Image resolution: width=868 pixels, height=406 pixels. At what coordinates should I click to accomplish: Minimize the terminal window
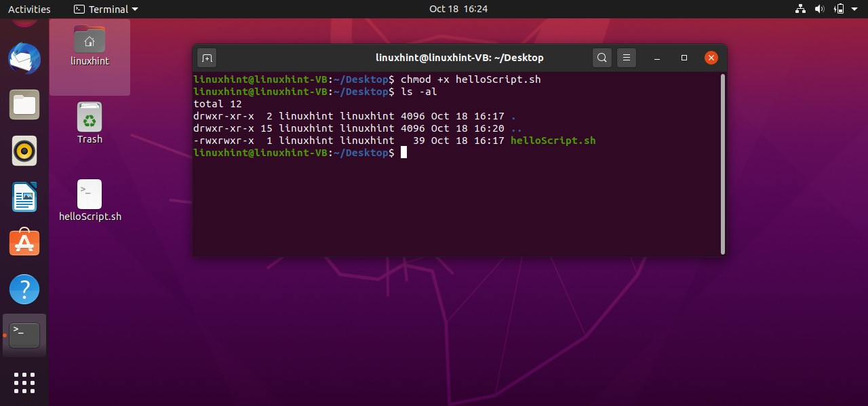click(658, 58)
